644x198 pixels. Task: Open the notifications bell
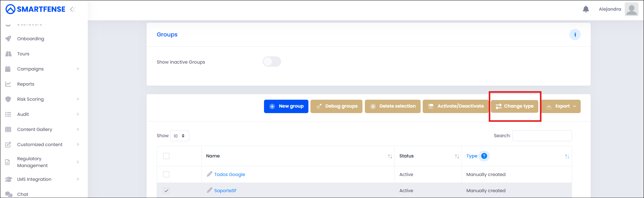point(586,9)
